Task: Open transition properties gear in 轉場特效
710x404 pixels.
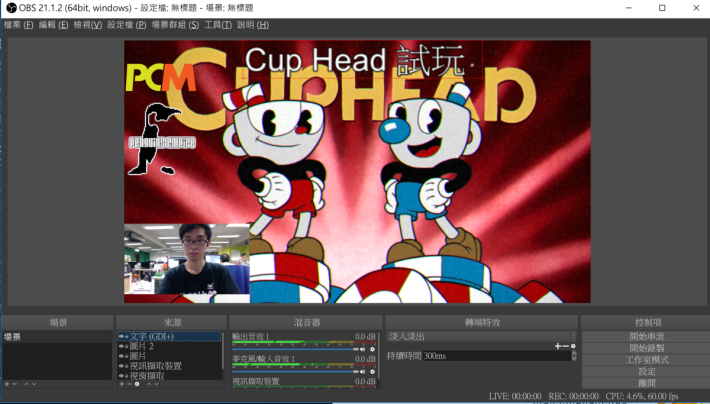Action: [573, 346]
